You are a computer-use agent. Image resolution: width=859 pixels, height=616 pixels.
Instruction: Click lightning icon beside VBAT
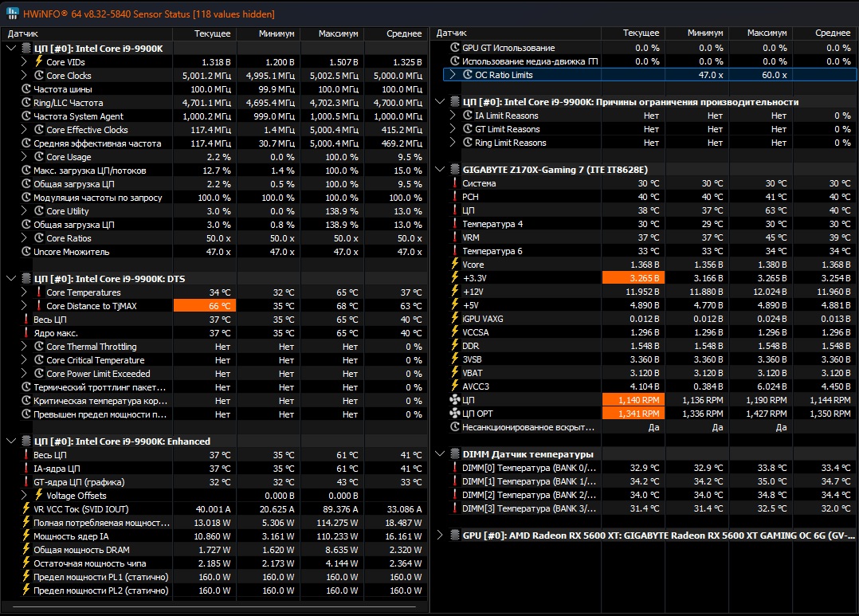click(x=455, y=373)
